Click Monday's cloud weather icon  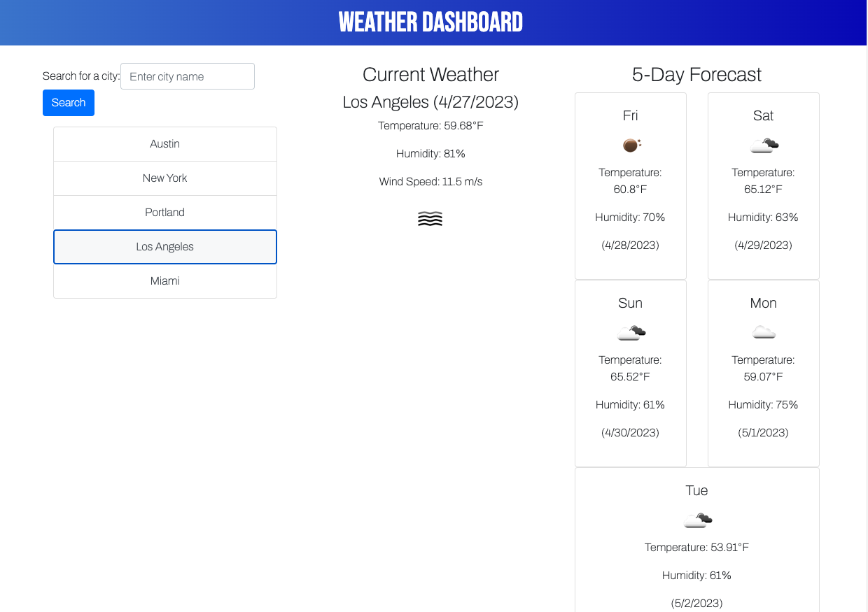point(764,332)
